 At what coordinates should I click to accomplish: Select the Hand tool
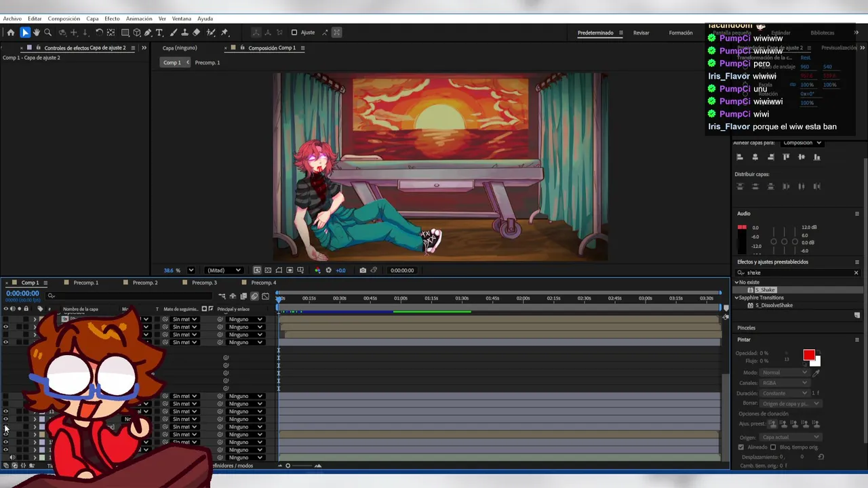37,33
